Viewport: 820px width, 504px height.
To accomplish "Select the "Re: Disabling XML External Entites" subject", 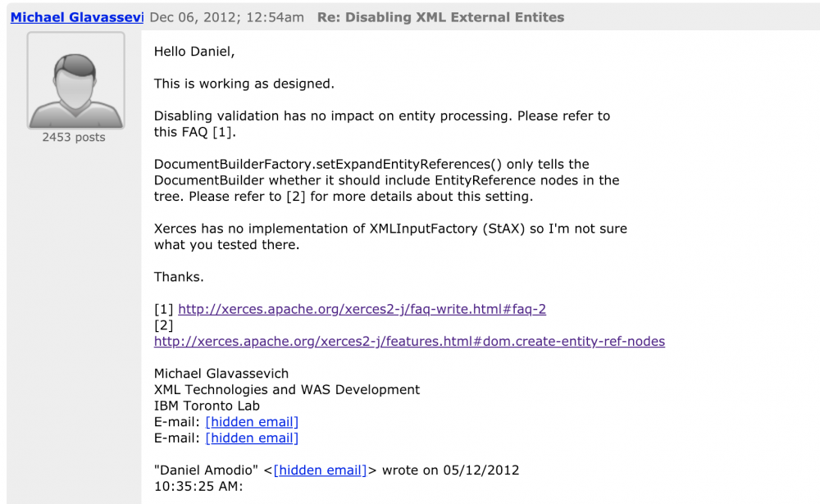I will (440, 17).
